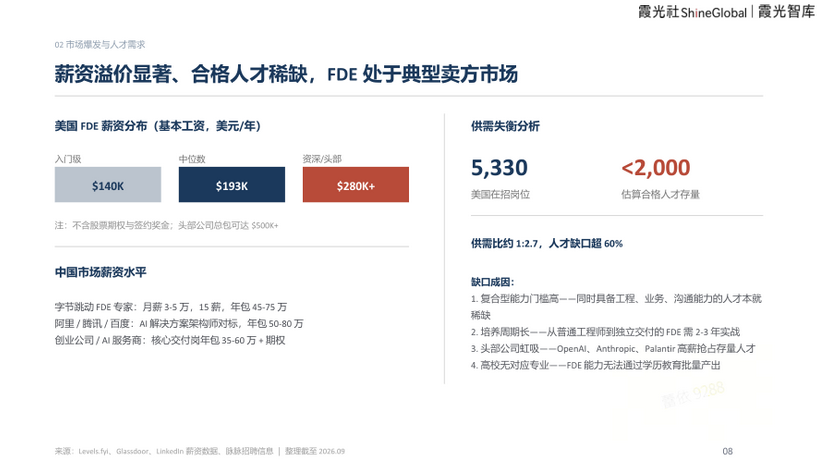829x465 pixels.
Task: Select the 资深/头部 label
Action: pyautogui.click(x=322, y=159)
